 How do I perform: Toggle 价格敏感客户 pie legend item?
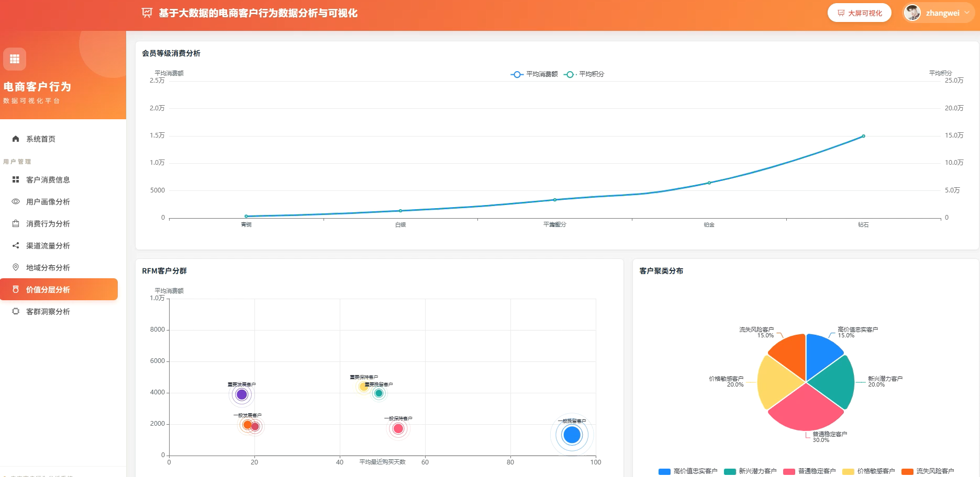868,471
